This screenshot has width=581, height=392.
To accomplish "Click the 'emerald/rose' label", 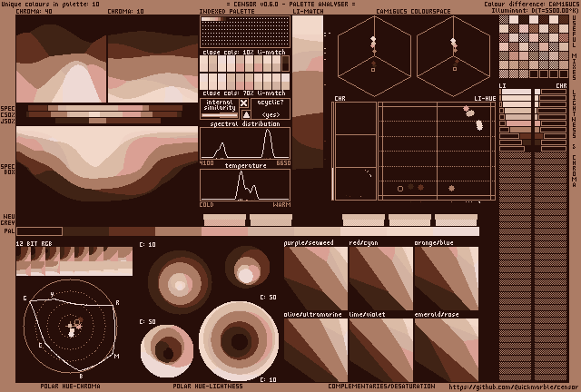I will tap(437, 314).
